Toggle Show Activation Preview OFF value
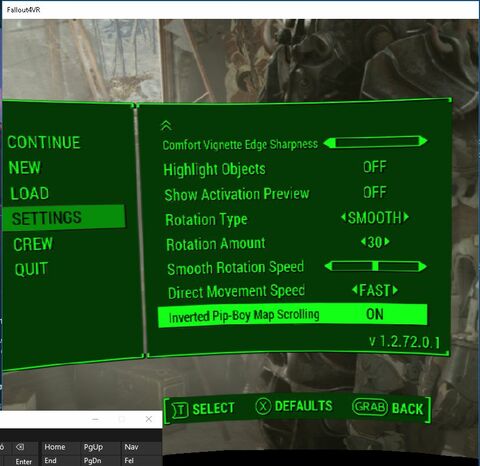 pyautogui.click(x=375, y=192)
